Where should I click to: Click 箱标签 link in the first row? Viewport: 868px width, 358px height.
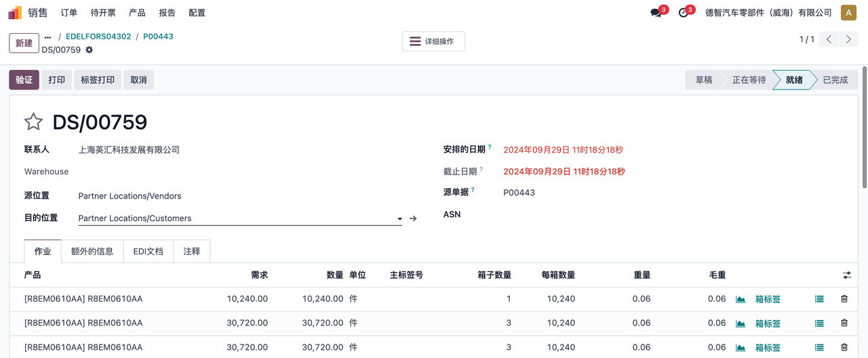[x=768, y=299]
